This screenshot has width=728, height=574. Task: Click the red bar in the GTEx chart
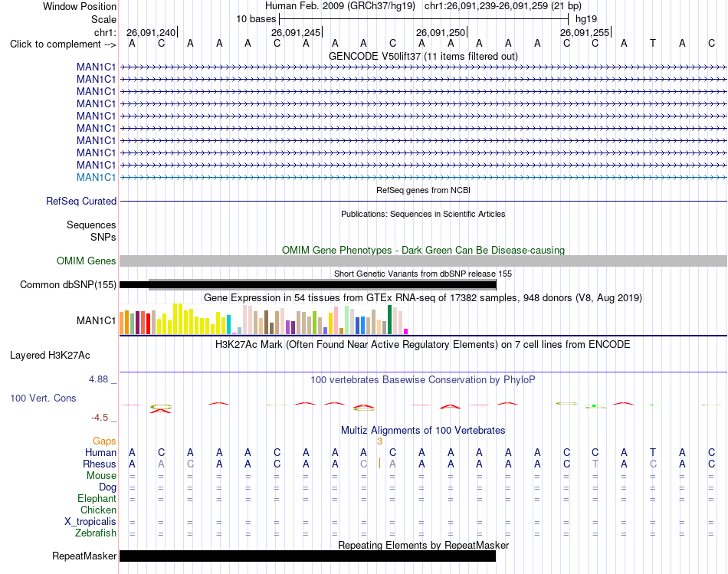[x=148, y=323]
